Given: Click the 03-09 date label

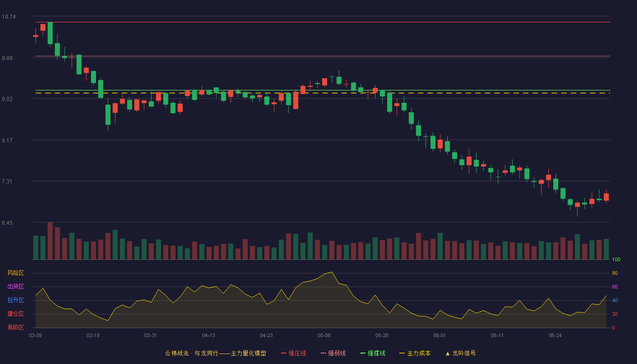Looking at the screenshot, I should click(35, 335).
